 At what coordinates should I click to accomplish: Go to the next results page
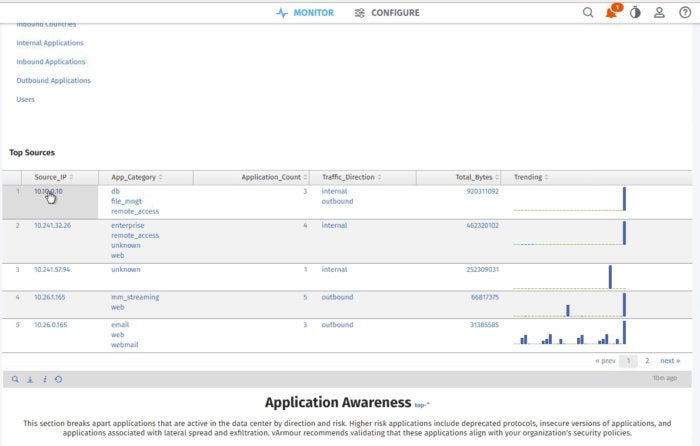(670, 361)
